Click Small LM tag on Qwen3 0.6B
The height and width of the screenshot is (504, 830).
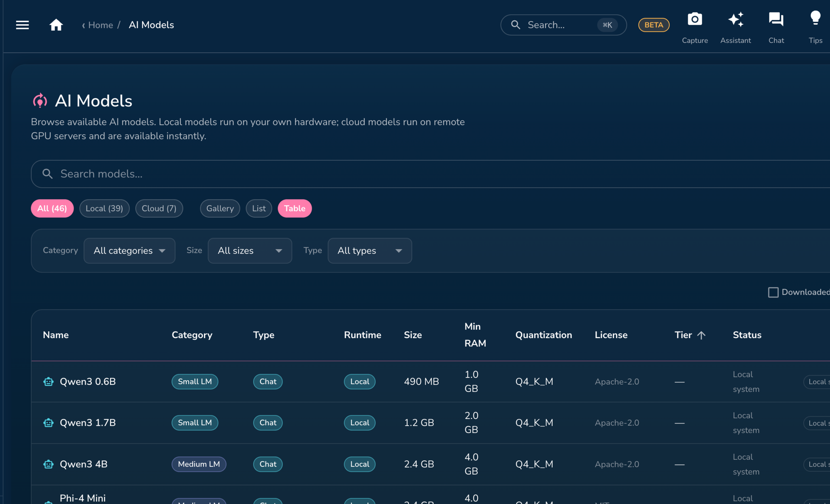pyautogui.click(x=195, y=382)
